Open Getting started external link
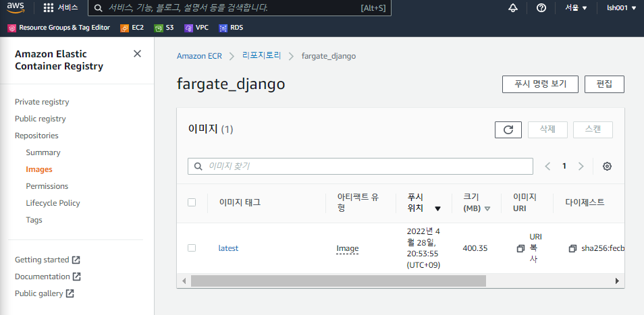Image resolution: width=644 pixels, height=315 pixels. (x=47, y=260)
